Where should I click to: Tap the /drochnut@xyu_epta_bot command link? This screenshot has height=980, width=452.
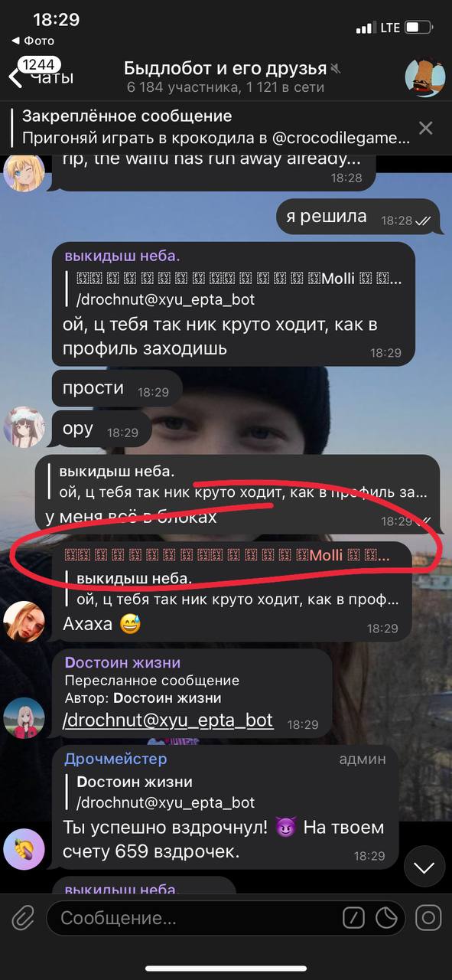click(167, 720)
